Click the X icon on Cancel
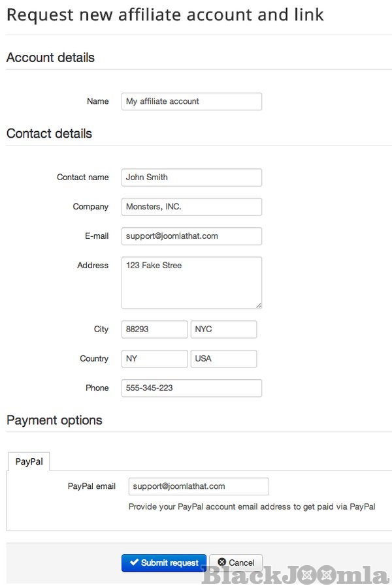Viewport: 392px width, 588px height. (222, 563)
